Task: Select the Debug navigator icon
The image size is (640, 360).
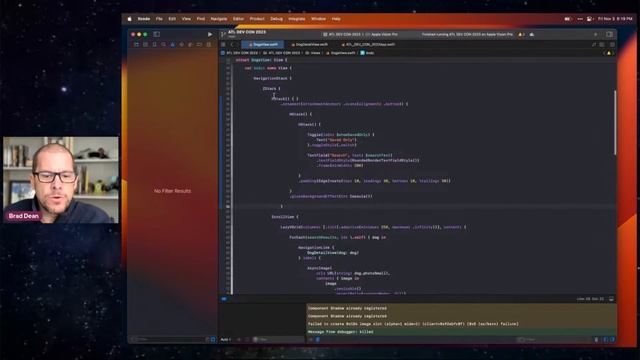Action: (x=191, y=44)
